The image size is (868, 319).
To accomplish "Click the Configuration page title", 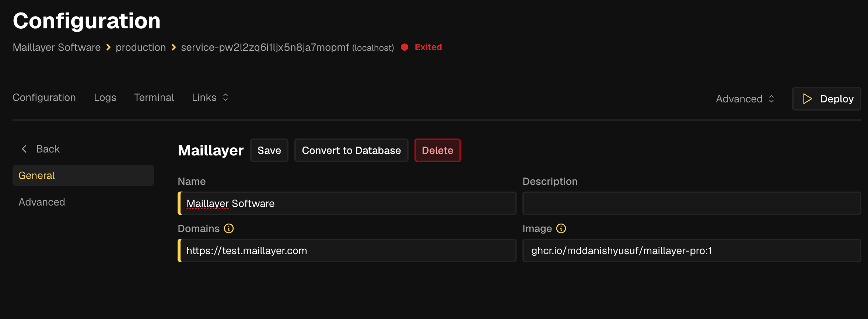I will (x=87, y=21).
